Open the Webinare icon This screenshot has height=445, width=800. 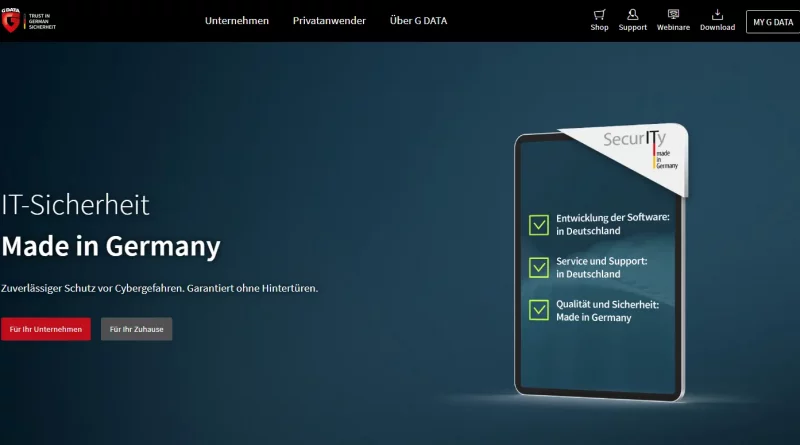tap(673, 15)
